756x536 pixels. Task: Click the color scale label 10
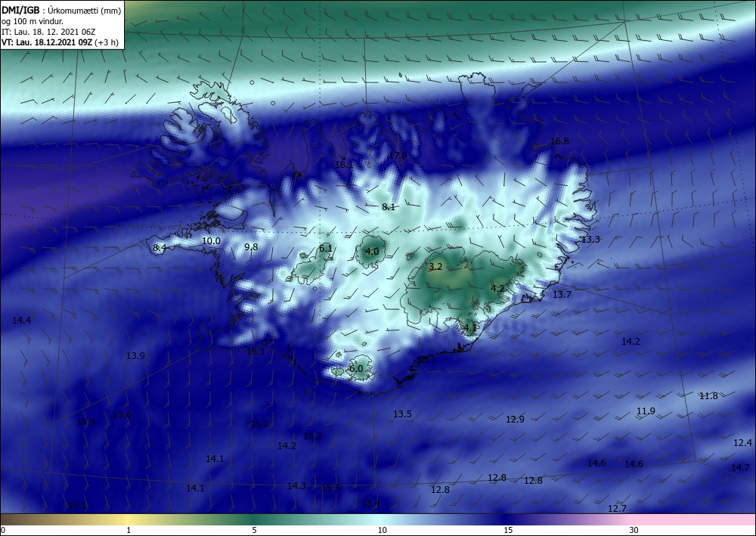click(x=383, y=530)
